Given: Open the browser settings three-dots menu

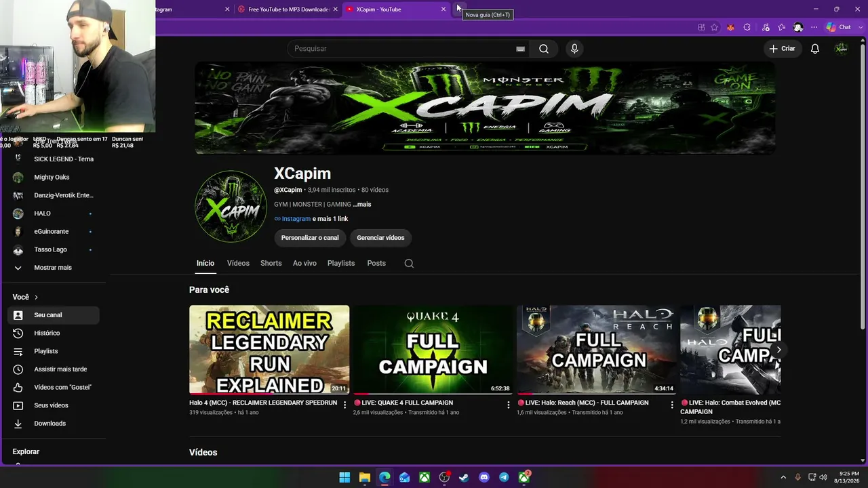Looking at the screenshot, I should click(x=814, y=27).
